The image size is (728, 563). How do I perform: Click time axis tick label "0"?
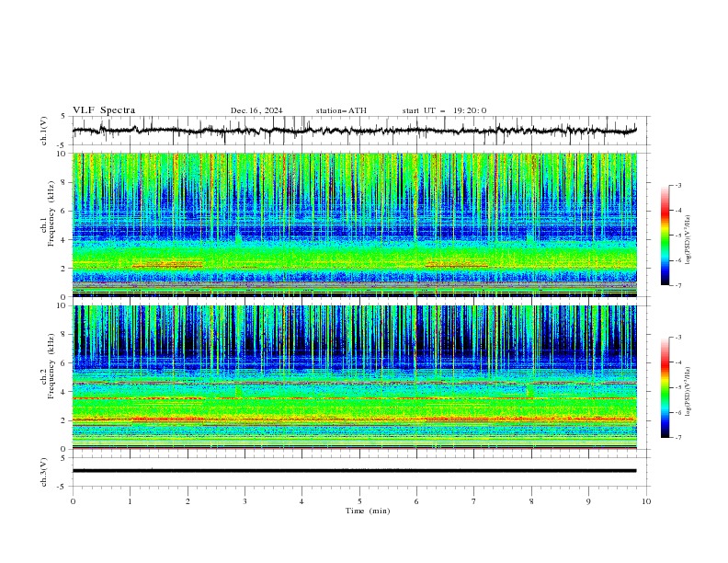tap(73, 501)
